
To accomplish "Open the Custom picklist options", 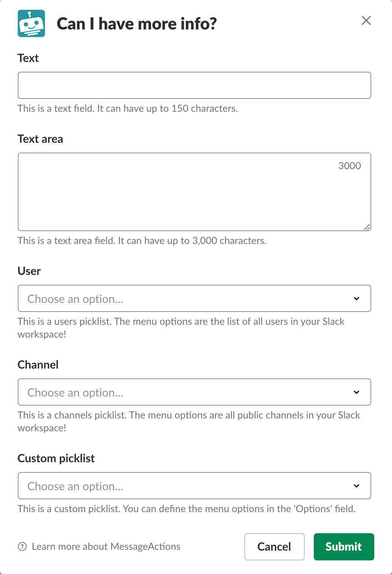I will coord(194,486).
